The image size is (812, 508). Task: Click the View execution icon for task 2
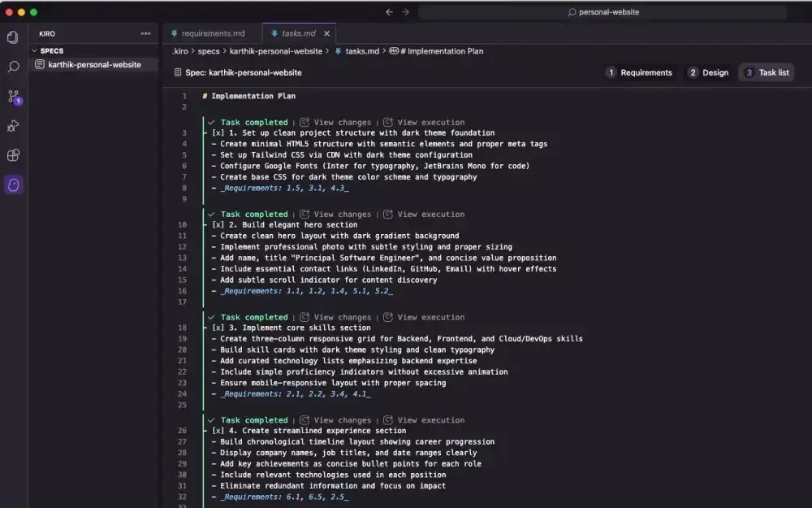[388, 214]
